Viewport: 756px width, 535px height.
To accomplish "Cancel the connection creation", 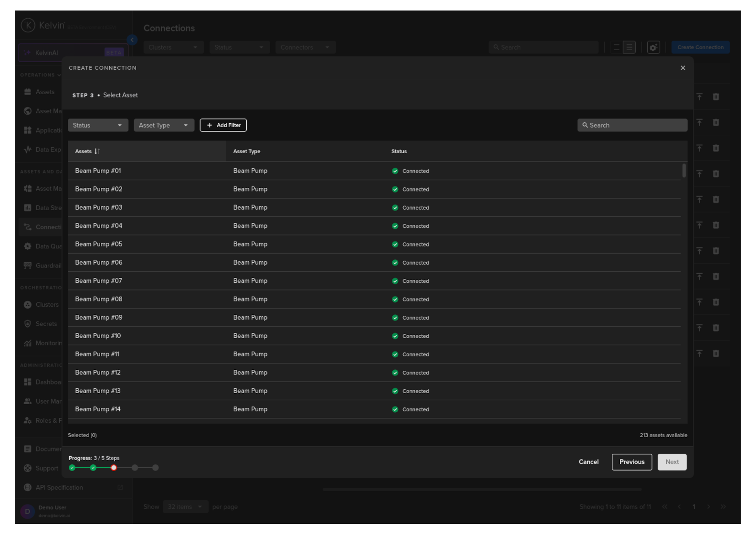I will tap(588, 462).
